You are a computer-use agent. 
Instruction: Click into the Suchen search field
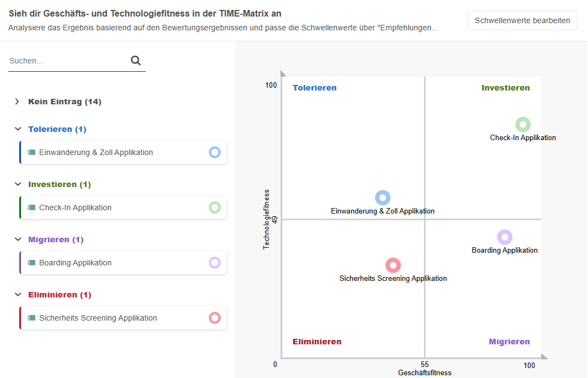tap(66, 61)
